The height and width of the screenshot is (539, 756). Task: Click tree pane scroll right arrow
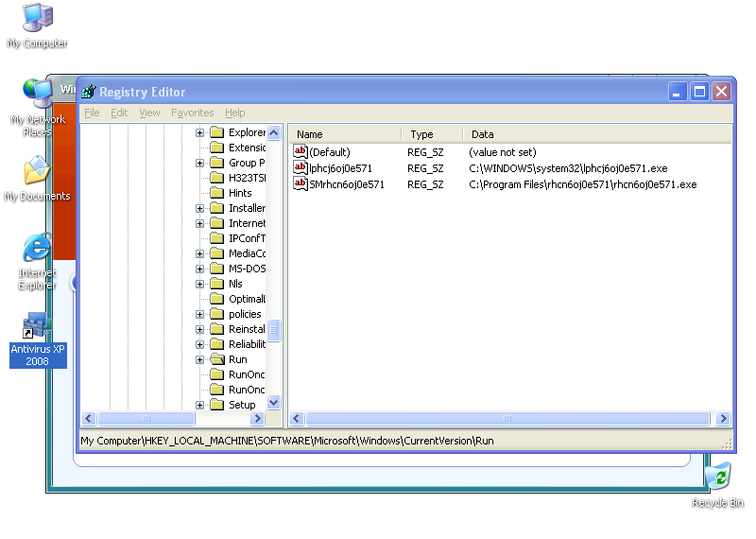[x=257, y=418]
